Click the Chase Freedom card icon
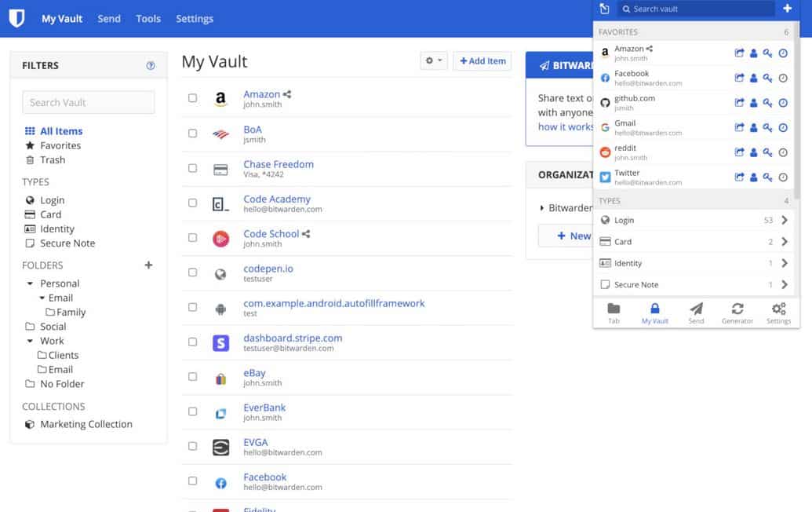The image size is (812, 512). pos(220,170)
